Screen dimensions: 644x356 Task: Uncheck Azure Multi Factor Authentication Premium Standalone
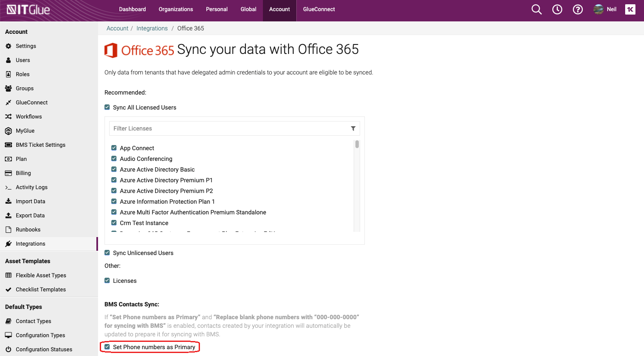[114, 212]
